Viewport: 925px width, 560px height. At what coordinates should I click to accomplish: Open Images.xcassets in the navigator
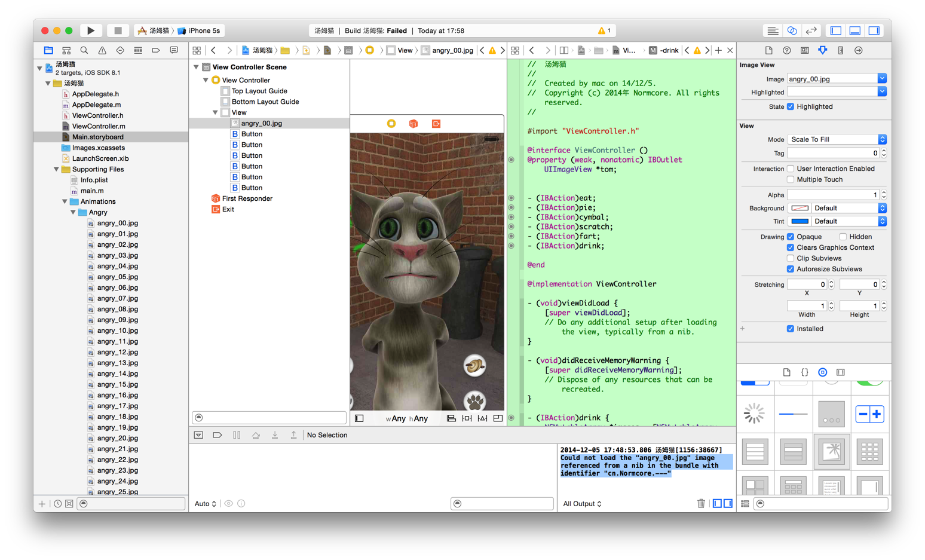click(98, 148)
